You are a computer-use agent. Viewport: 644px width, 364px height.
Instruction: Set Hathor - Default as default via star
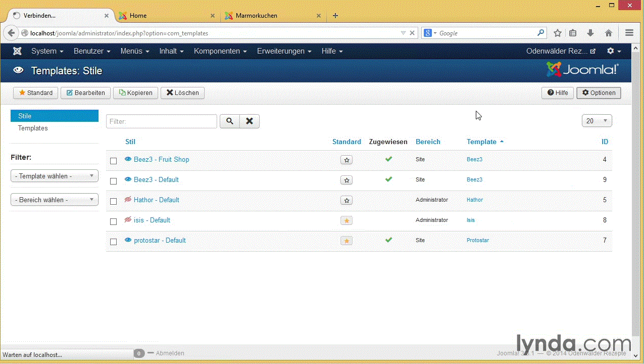346,200
